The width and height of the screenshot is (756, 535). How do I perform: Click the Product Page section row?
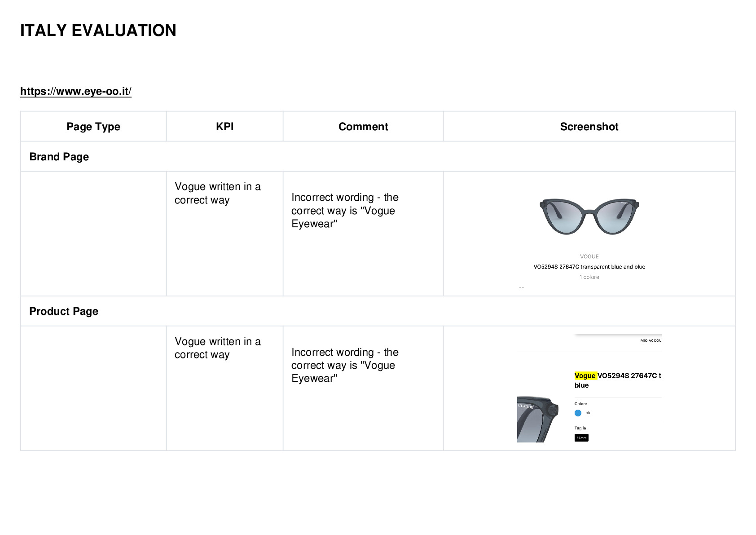pyautogui.click(x=378, y=311)
